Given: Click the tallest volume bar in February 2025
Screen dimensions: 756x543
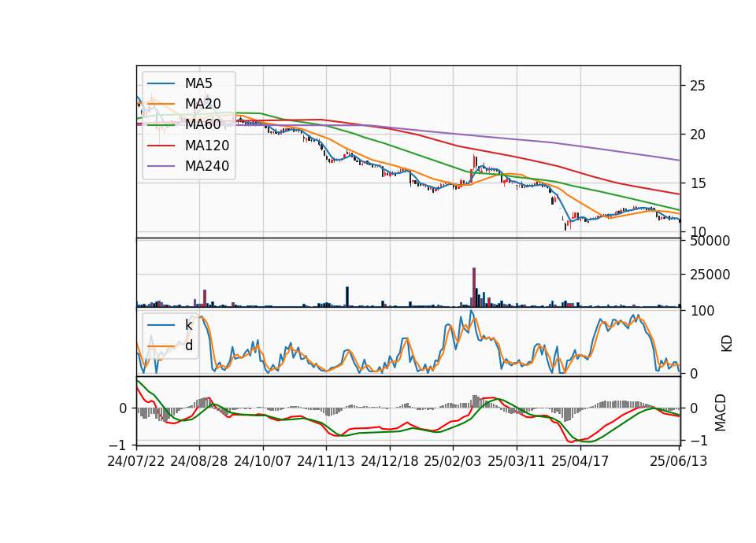Looking at the screenshot, I should coord(474,287).
